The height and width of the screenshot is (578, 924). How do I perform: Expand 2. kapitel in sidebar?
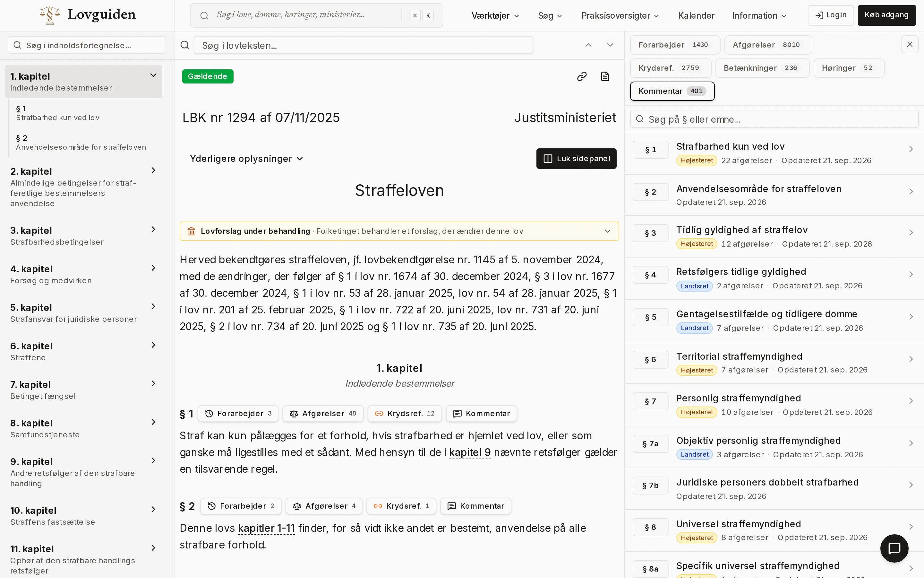pyautogui.click(x=153, y=171)
